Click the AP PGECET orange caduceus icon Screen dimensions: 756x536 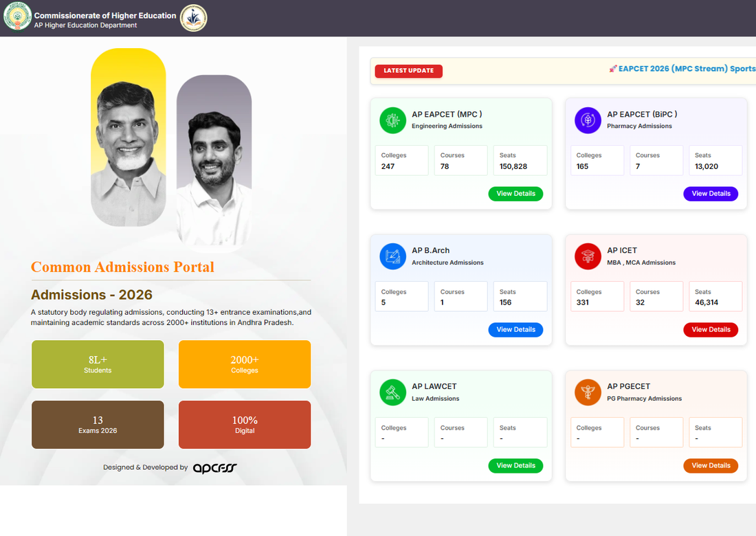[x=588, y=392]
